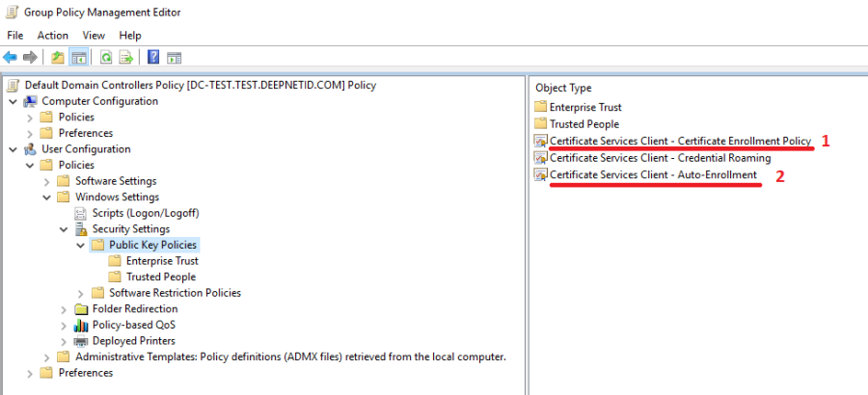Open Help via the blue question-mark icon

153,57
